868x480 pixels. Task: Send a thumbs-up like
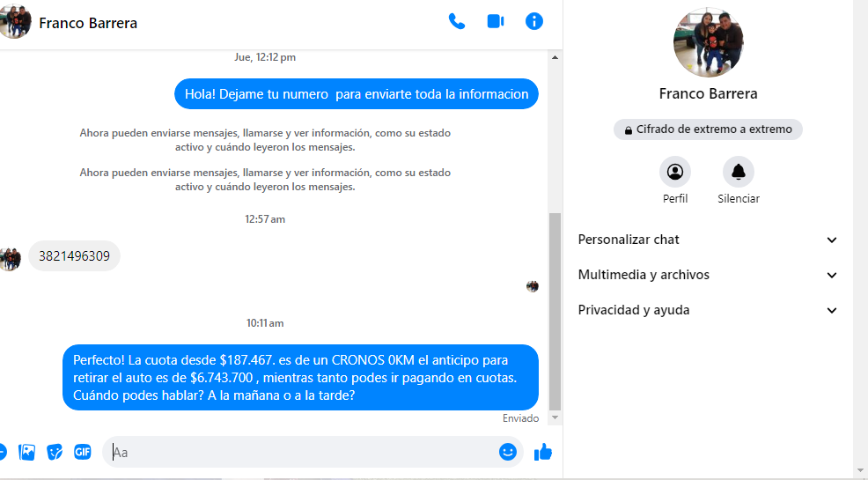543,452
